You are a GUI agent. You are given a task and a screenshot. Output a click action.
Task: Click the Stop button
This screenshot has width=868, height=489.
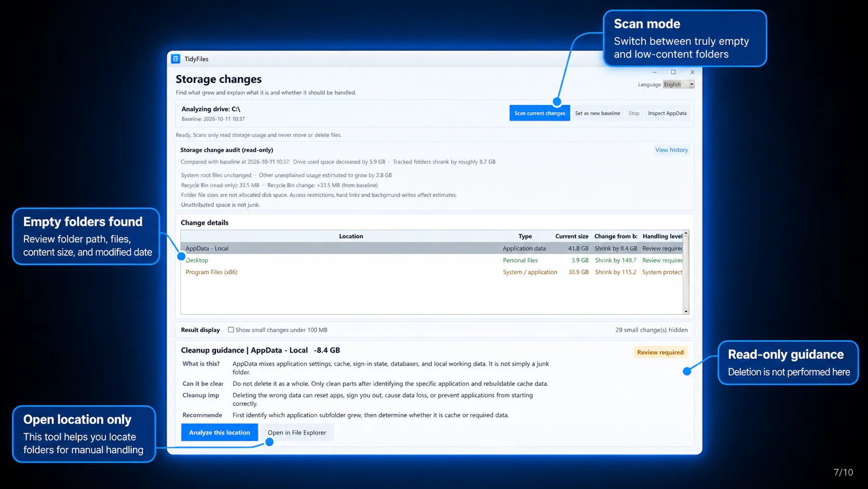(634, 113)
